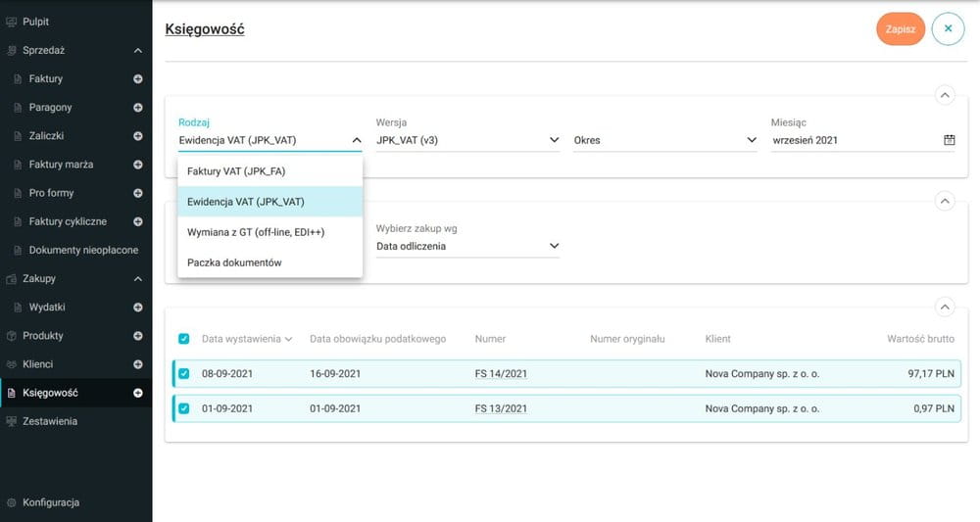The height and width of the screenshot is (522, 980).
Task: Click plus icon beside Zaliczki
Action: pyautogui.click(x=138, y=135)
